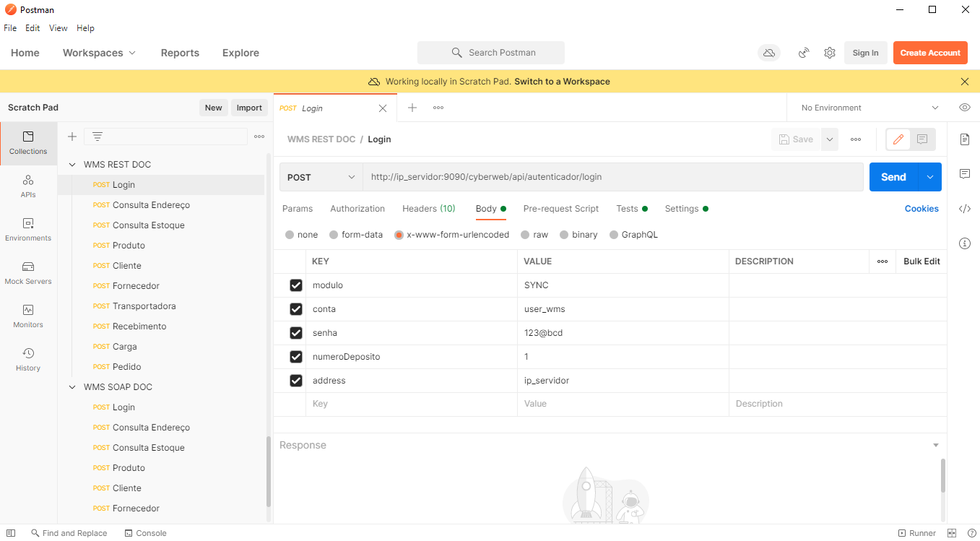This screenshot has width=980, height=541.
Task: Uncheck the address parameter checkbox
Action: 295,381
